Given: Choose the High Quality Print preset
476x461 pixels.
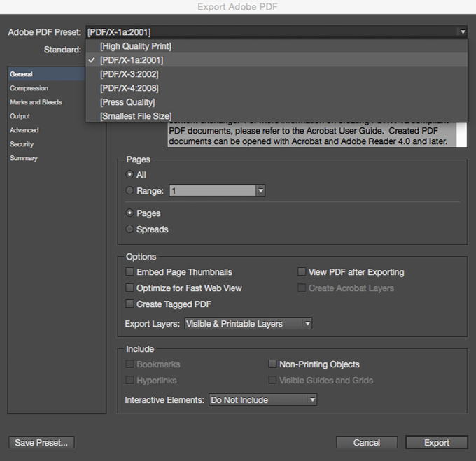Looking at the screenshot, I should point(276,46).
